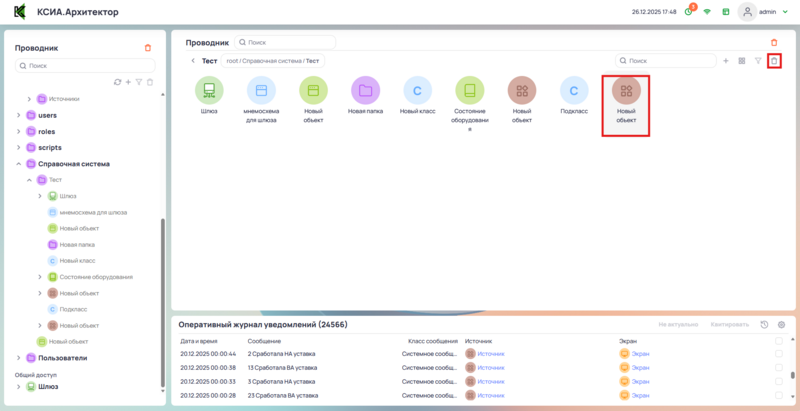Viewport: 800px width, 411px height.
Task: Check the first journal row checkbox
Action: point(779,353)
